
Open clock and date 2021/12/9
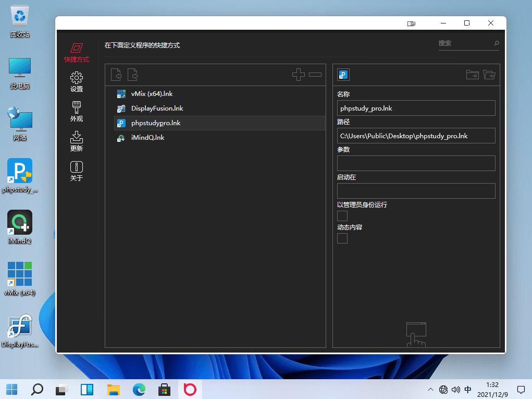pos(492,390)
